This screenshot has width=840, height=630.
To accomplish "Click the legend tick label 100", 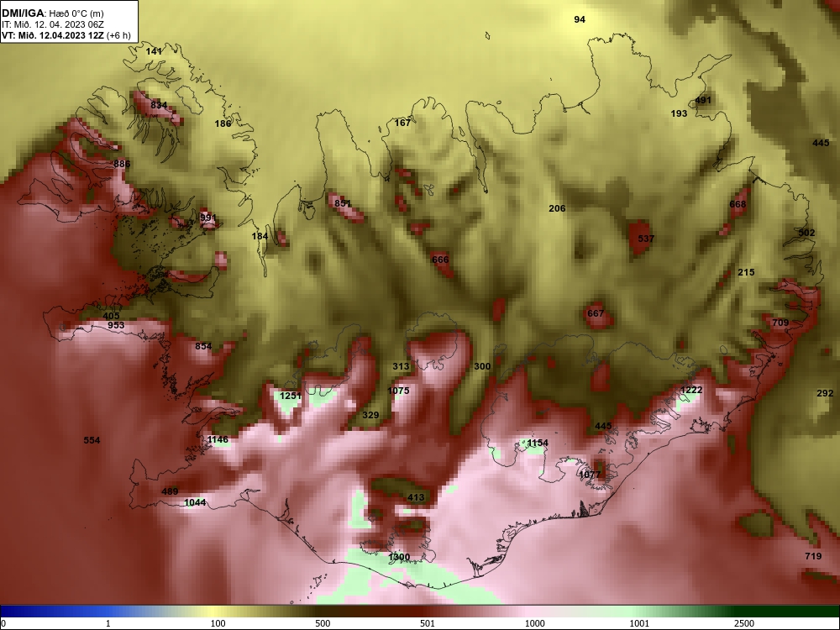I will pyautogui.click(x=218, y=623).
